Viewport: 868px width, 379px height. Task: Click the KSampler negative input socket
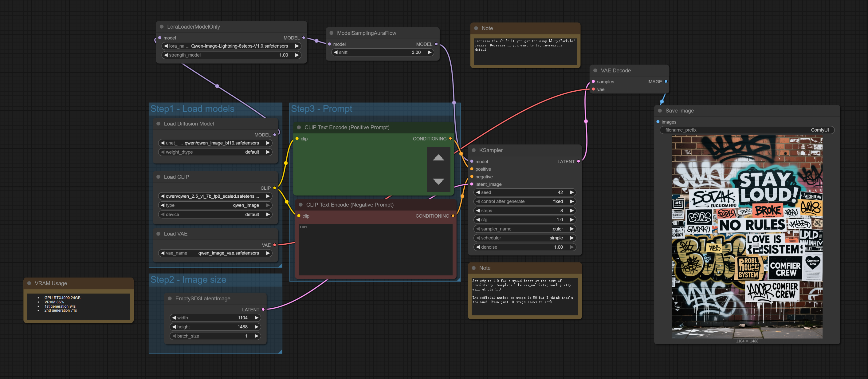472,177
